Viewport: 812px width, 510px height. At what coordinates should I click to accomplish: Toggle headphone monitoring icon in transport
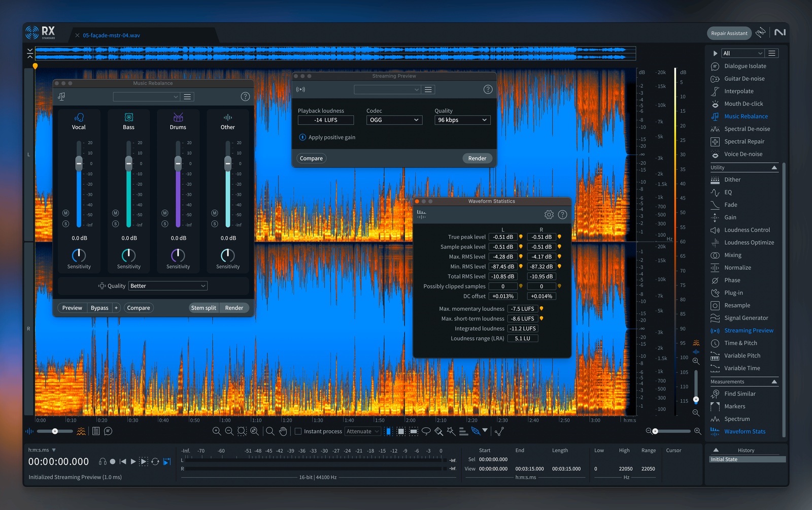click(103, 462)
